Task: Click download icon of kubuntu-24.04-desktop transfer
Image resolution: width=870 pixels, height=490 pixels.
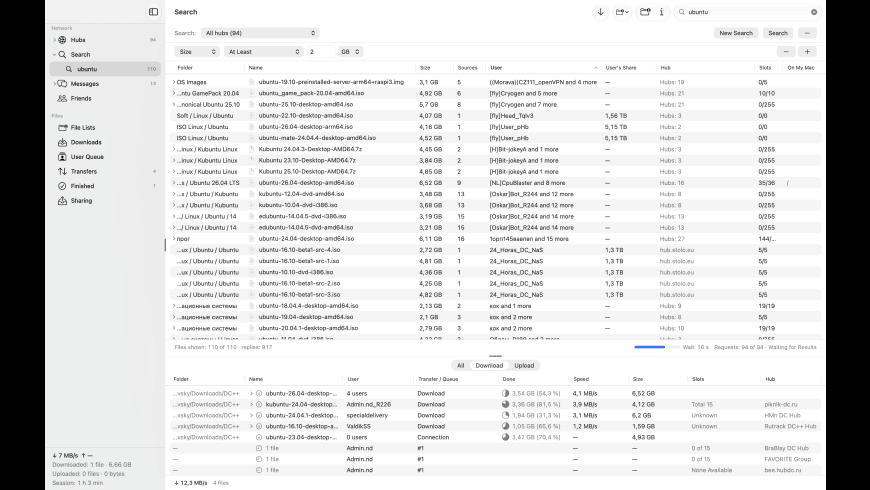Action: click(x=259, y=405)
